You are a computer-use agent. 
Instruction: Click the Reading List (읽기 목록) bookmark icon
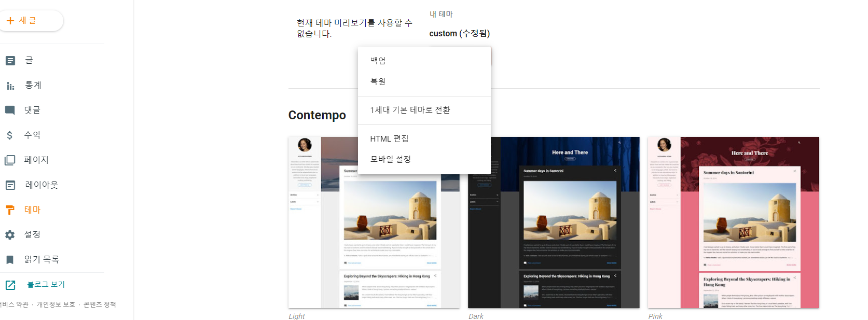(10, 260)
